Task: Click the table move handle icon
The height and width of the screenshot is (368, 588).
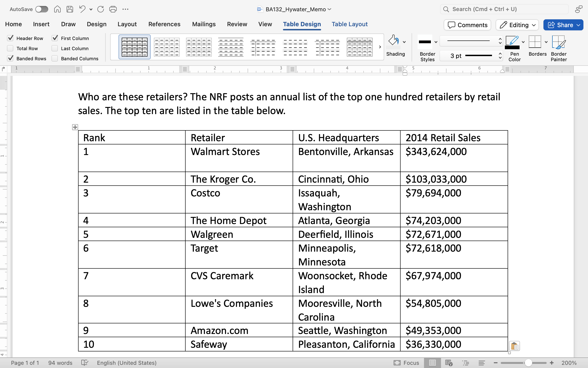Action: [75, 127]
